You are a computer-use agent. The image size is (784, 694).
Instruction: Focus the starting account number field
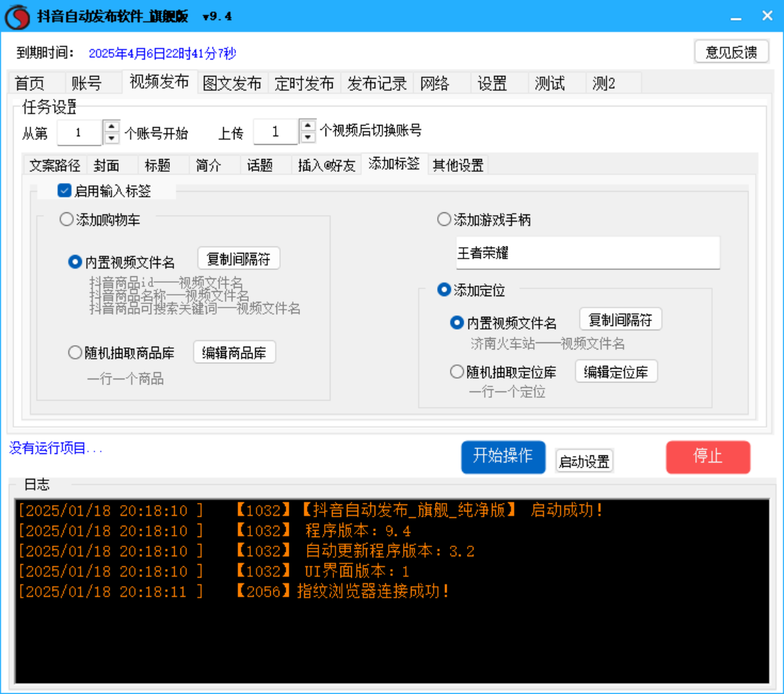(80, 132)
